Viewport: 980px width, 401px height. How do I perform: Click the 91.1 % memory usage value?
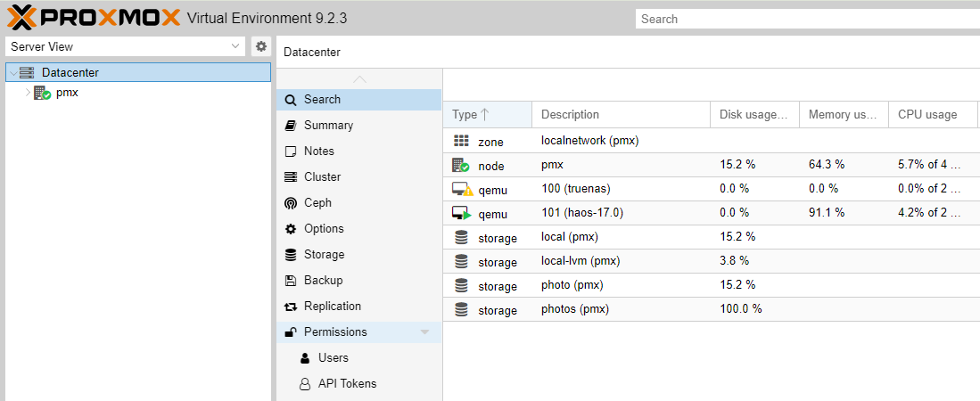(827, 213)
